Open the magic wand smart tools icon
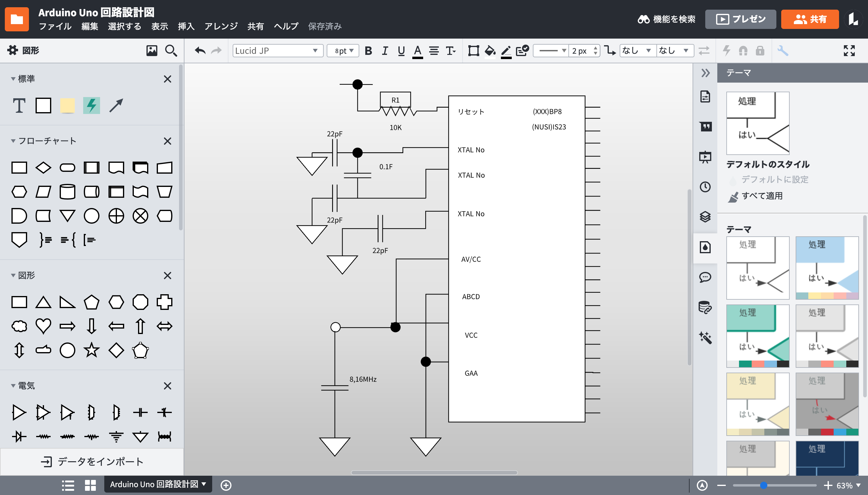The image size is (868, 495). tap(705, 337)
